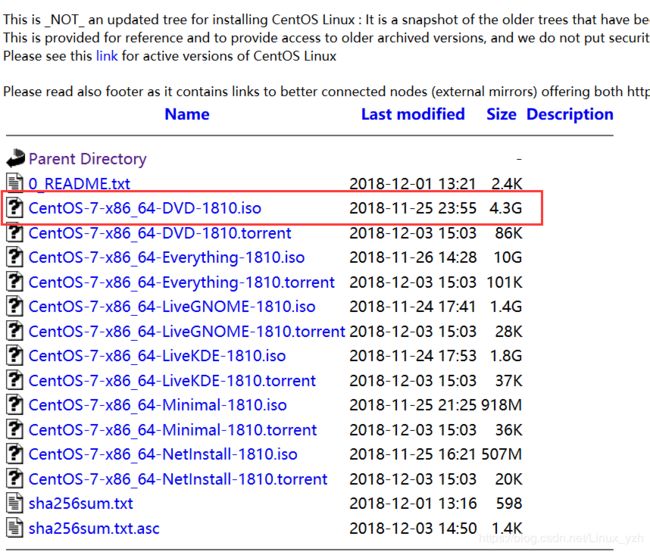This screenshot has width=650, height=552.
Task: Click the 2018-12-03 14:50 signature date
Action: pos(413,528)
